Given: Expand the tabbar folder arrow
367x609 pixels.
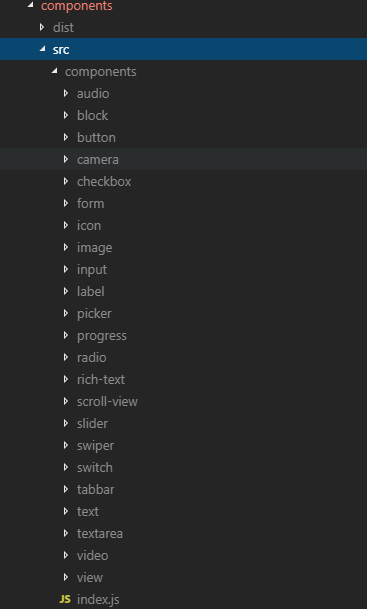Looking at the screenshot, I should (x=66, y=489).
